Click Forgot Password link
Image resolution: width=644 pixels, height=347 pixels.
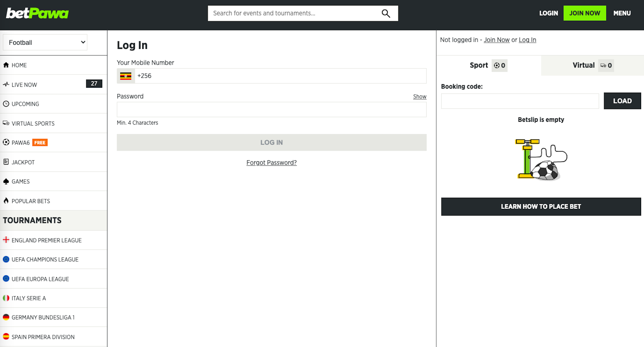coord(272,162)
